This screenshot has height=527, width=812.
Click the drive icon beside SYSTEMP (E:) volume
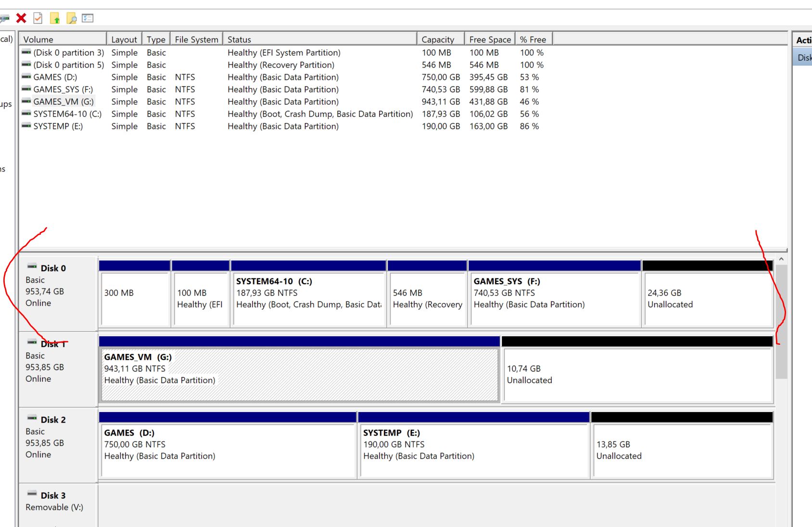pyautogui.click(x=26, y=125)
